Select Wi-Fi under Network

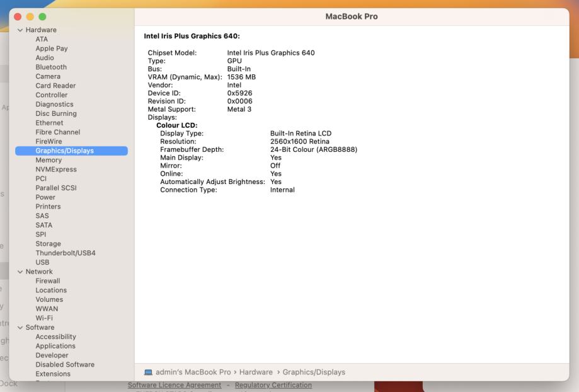pyautogui.click(x=44, y=318)
